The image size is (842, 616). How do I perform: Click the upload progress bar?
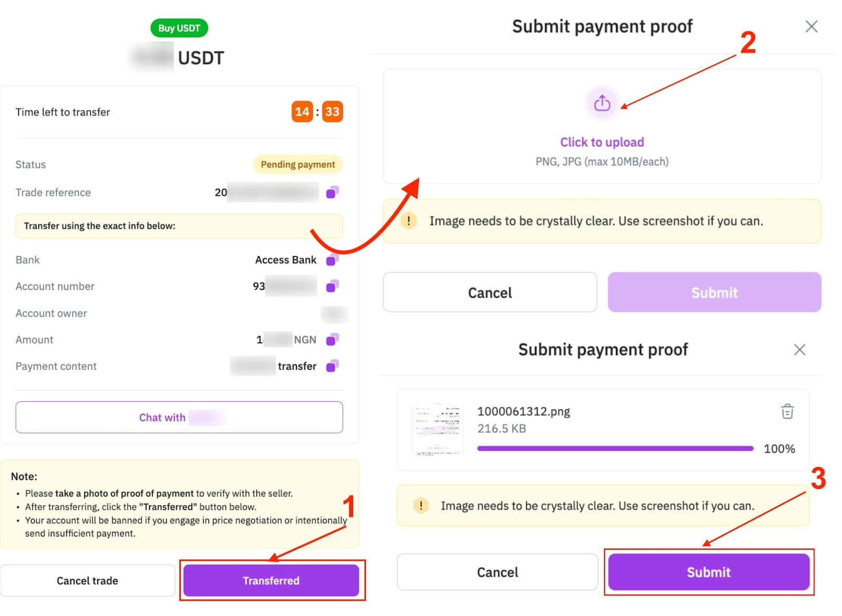click(615, 448)
